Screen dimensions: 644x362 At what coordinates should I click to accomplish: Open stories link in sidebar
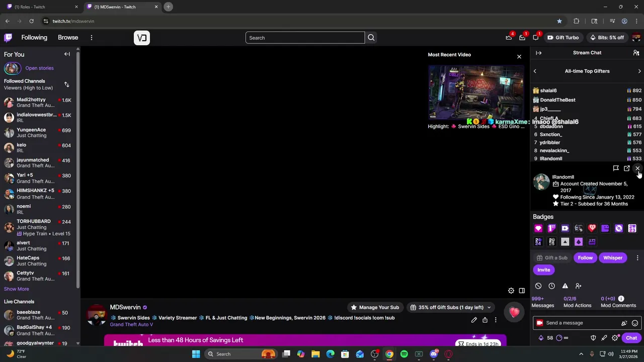point(39,68)
